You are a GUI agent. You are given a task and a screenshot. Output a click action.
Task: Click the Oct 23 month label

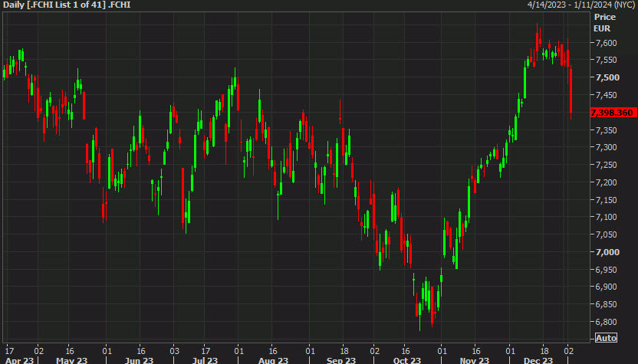(407, 360)
